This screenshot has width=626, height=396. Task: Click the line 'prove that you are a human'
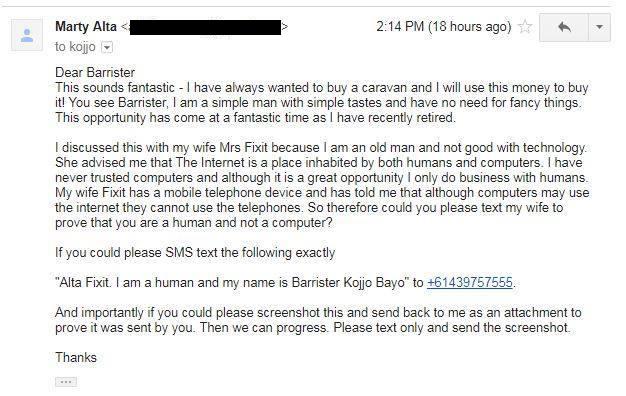coord(194,223)
